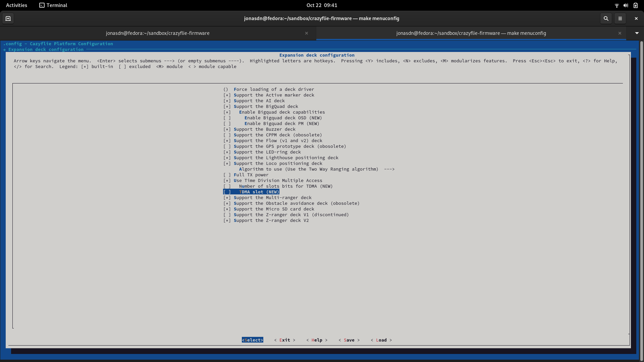Click the search icon in the header bar
Image resolution: width=644 pixels, height=362 pixels.
pyautogui.click(x=606, y=18)
